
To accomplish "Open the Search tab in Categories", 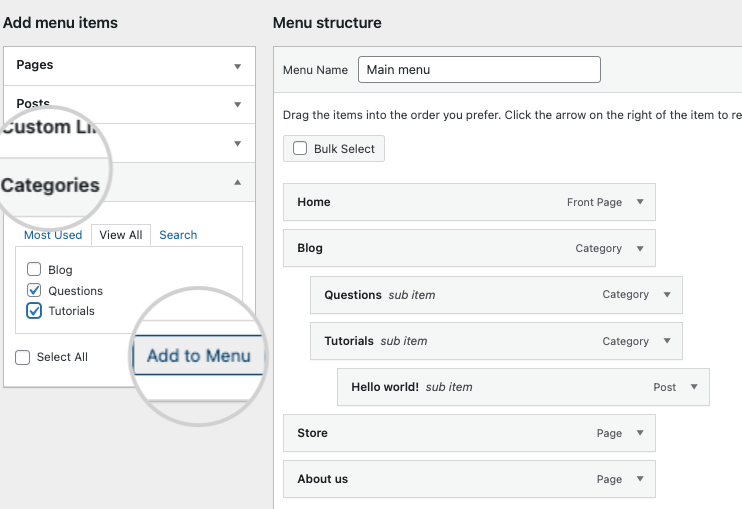I will click(178, 235).
